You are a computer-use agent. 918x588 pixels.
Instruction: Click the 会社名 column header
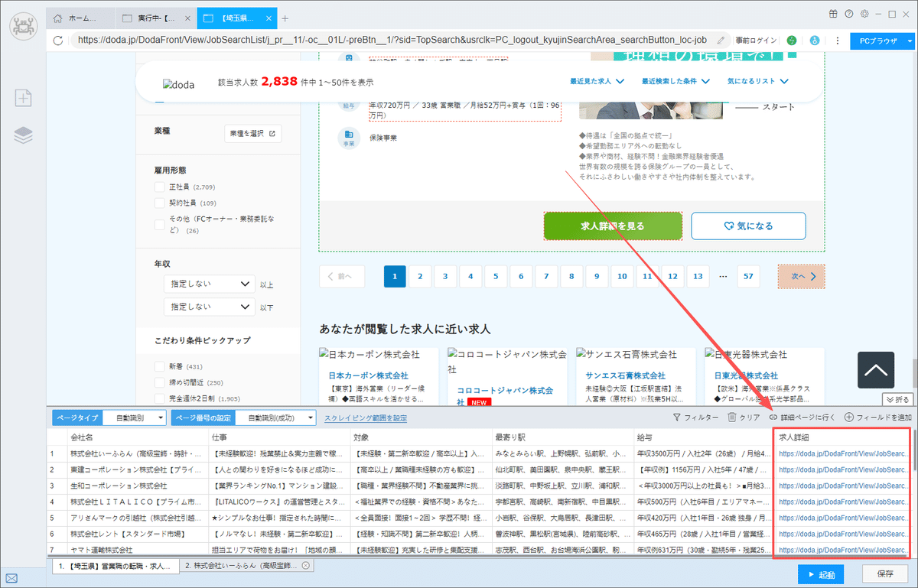tap(137, 437)
